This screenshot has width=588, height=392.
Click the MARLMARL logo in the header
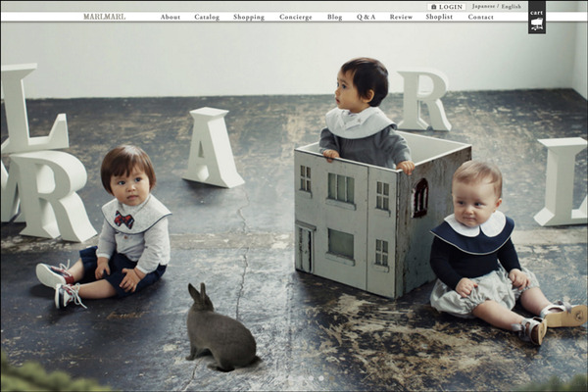(x=104, y=17)
